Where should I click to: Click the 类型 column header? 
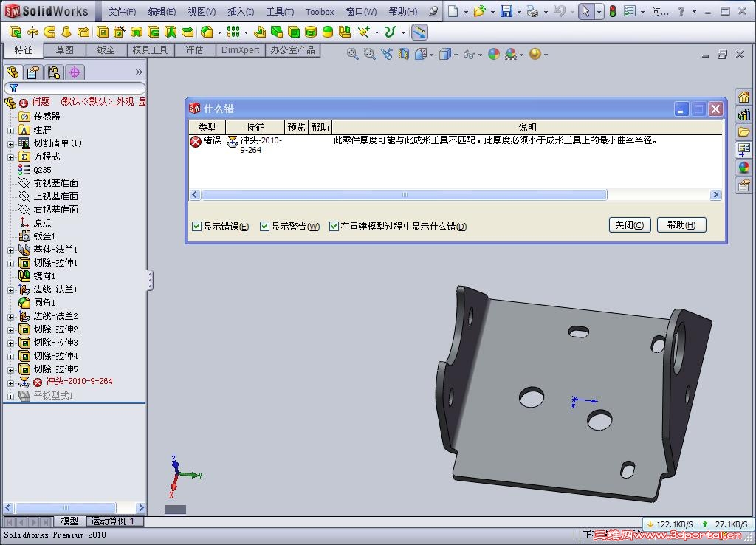click(207, 127)
